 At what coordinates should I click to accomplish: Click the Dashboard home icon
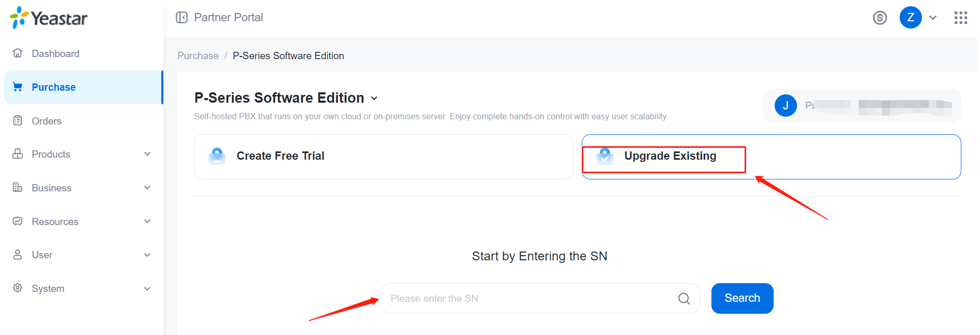point(18,53)
